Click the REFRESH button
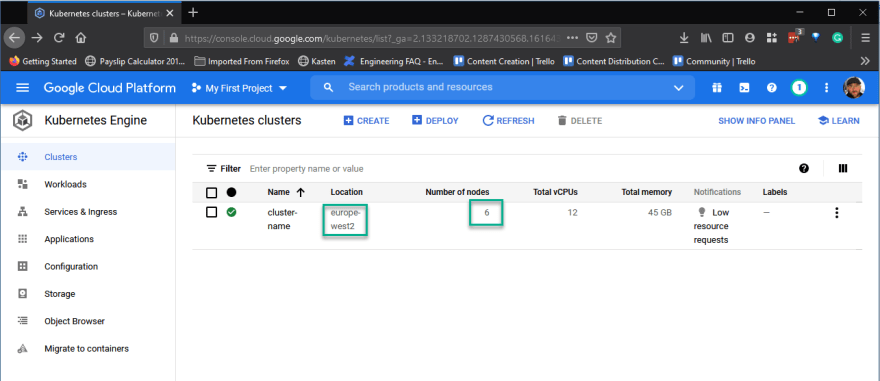The height and width of the screenshot is (381, 880). (508, 121)
